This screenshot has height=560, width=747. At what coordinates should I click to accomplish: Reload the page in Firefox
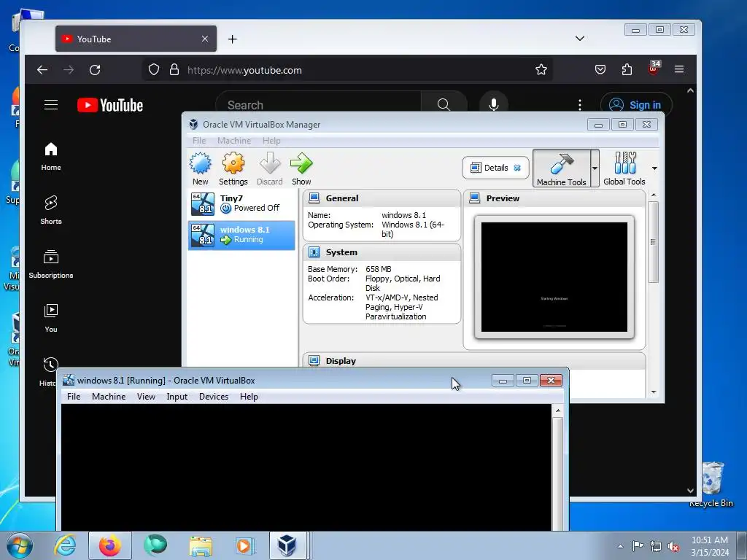coord(95,70)
